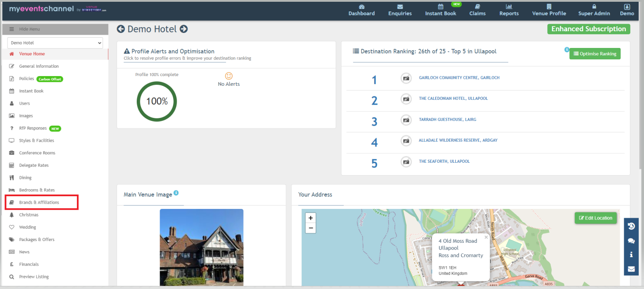Click the No Alerts smiley icon
The height and width of the screenshot is (289, 644).
point(229,76)
